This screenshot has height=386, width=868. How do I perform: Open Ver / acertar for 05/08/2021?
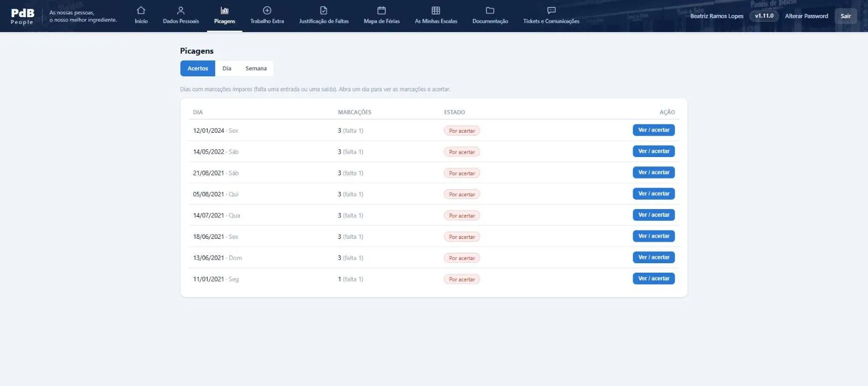[654, 194]
